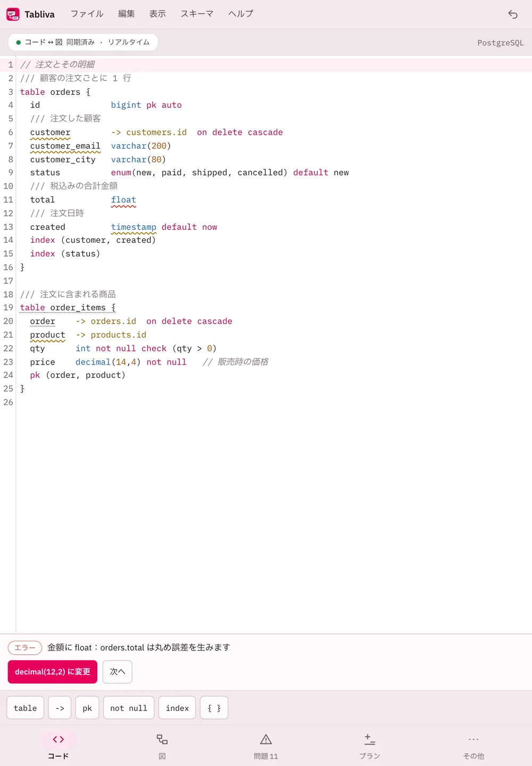
Task: Click the index (status) line
Action: [65, 253]
